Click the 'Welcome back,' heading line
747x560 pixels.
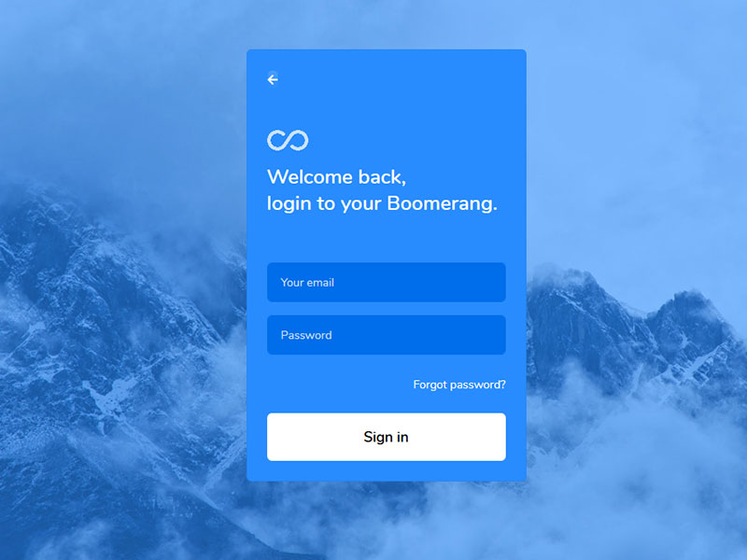[337, 177]
